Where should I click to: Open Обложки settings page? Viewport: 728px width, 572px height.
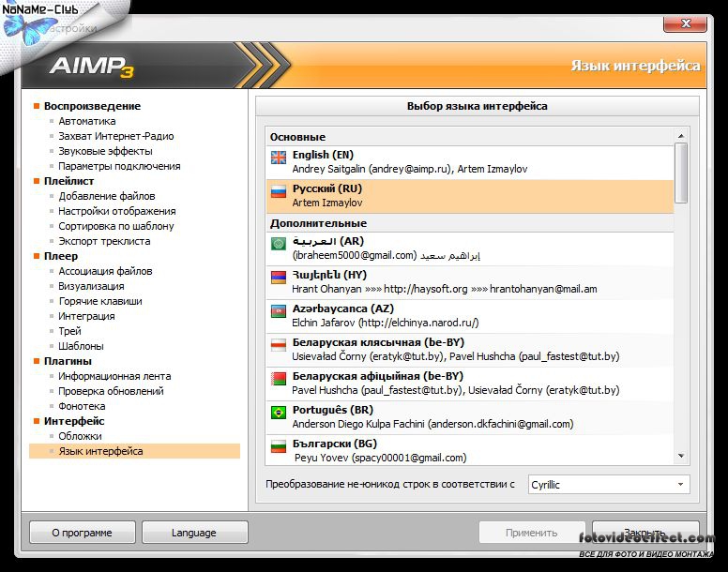point(80,436)
